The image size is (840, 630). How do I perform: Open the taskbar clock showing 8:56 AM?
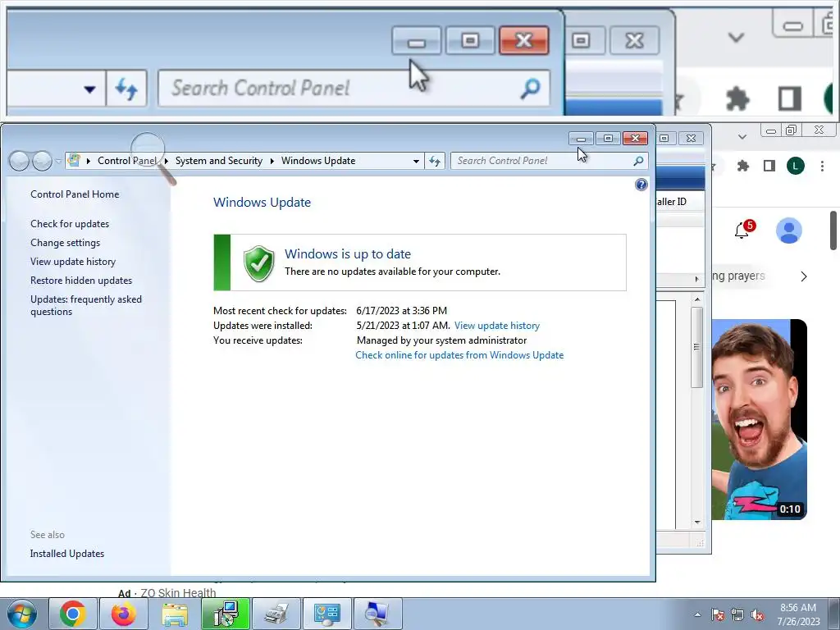[798, 614]
